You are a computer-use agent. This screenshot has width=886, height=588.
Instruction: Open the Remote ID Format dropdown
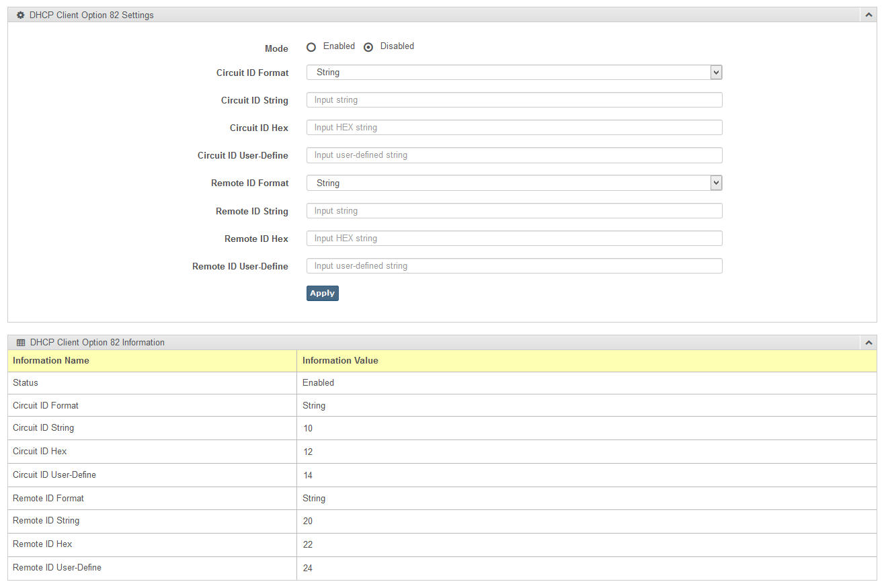pos(514,183)
